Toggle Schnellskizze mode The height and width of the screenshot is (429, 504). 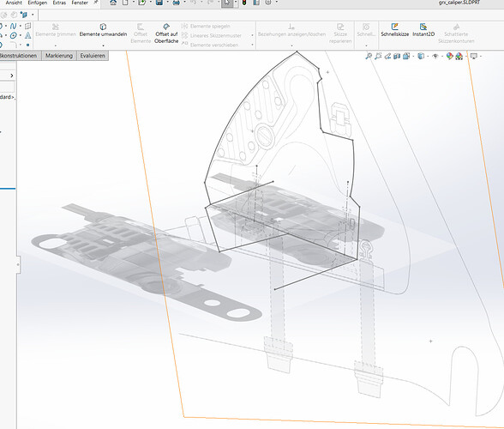pyautogui.click(x=394, y=30)
